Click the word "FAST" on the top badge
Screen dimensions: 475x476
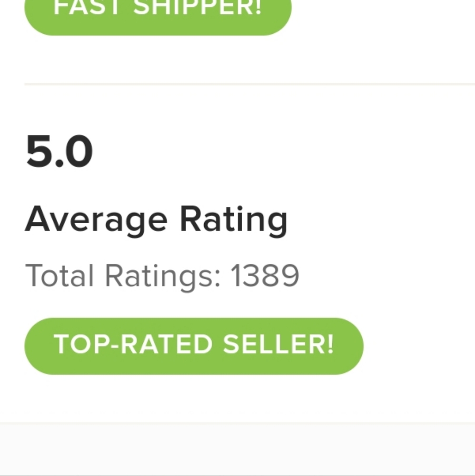point(89,9)
